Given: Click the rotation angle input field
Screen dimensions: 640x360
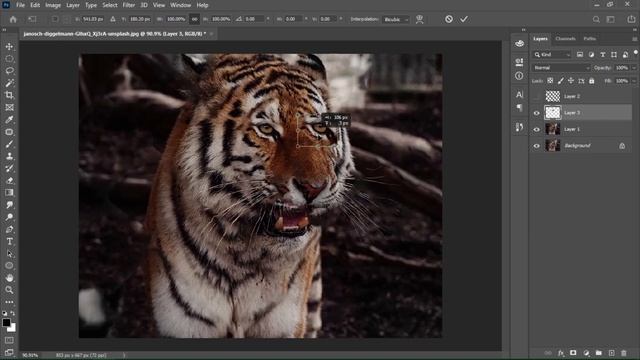Looking at the screenshot, I should [x=255, y=19].
